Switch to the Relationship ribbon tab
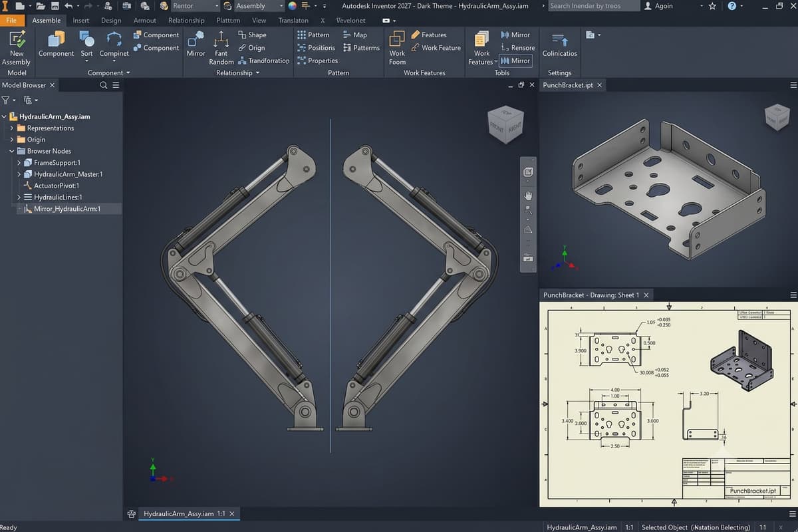This screenshot has width=798, height=532. click(186, 20)
